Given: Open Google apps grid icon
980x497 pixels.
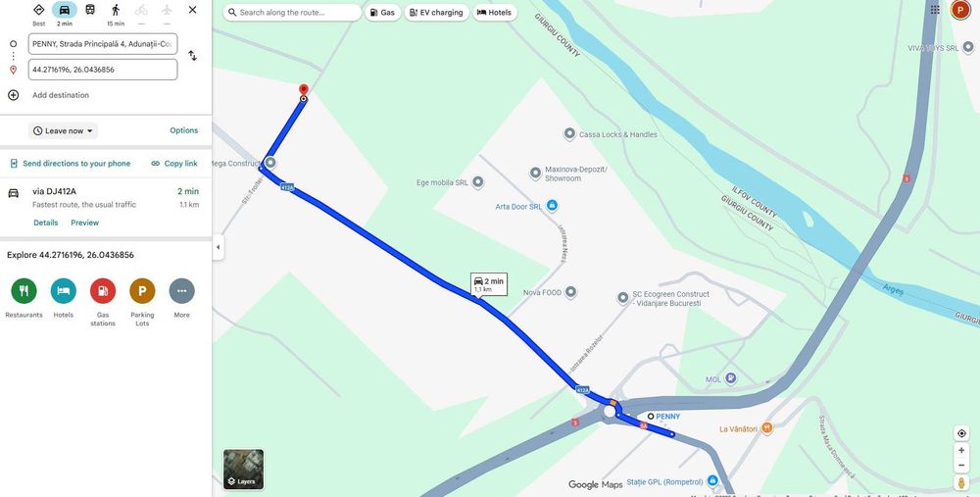Looking at the screenshot, I should pyautogui.click(x=935, y=10).
